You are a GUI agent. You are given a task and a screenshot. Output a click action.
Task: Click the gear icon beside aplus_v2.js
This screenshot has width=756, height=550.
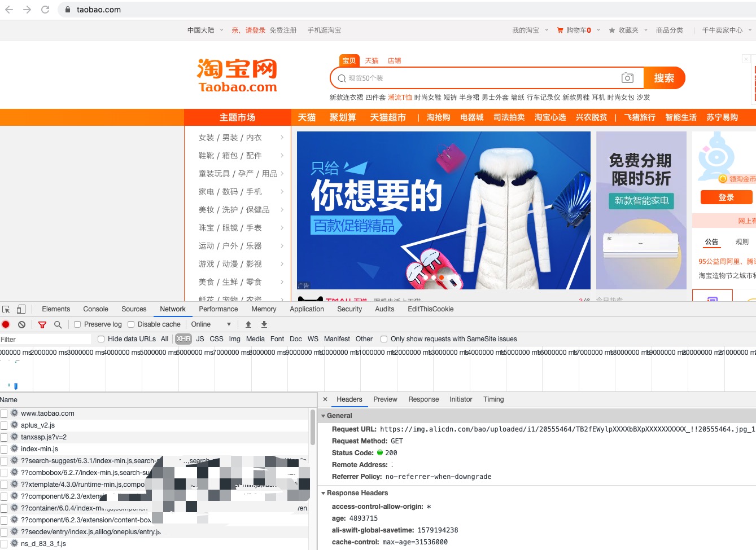(x=15, y=425)
